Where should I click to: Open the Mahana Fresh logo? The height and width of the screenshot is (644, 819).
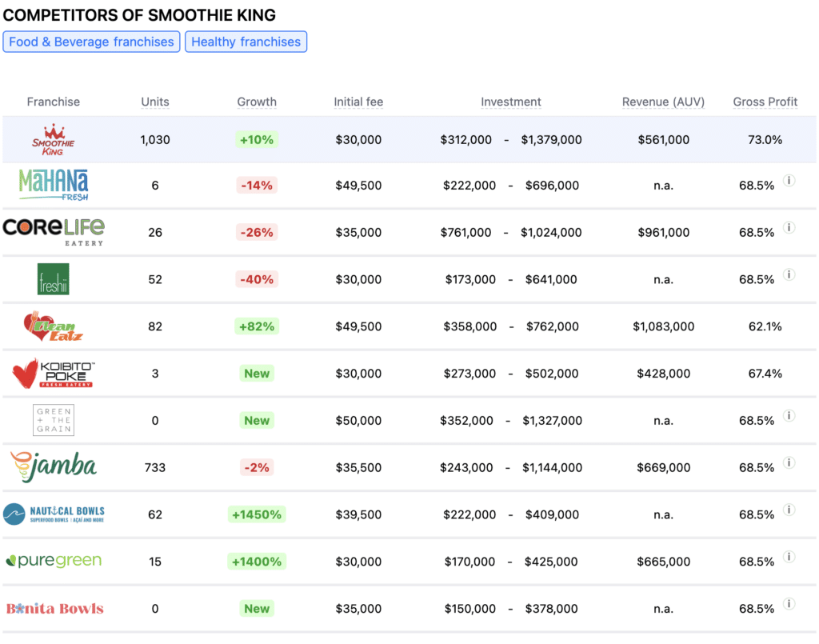[x=54, y=185]
